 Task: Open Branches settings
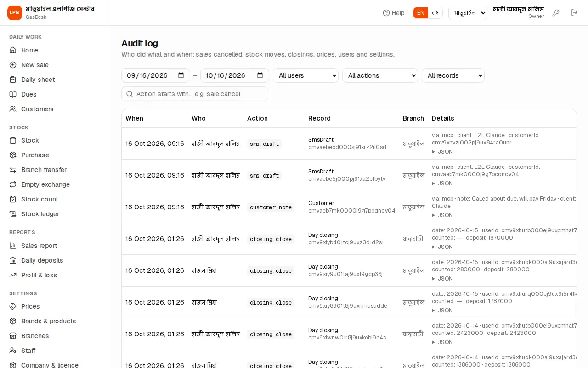point(55,336)
